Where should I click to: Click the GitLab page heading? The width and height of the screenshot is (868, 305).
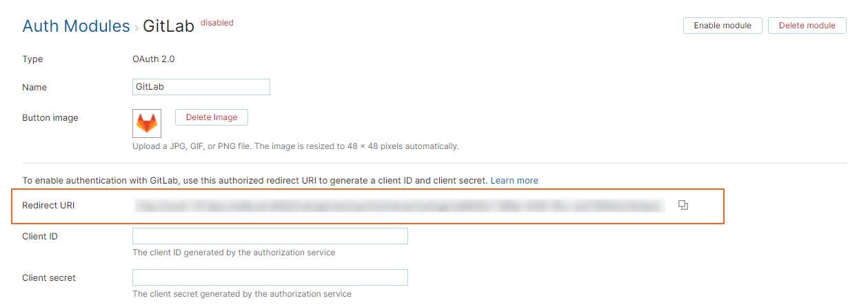168,26
